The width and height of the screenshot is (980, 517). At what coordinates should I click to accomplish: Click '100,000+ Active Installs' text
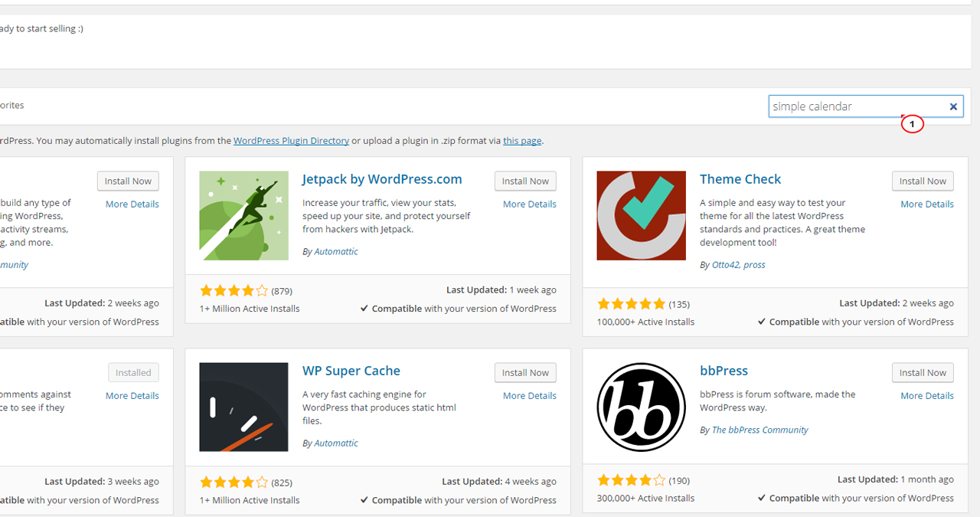click(645, 322)
